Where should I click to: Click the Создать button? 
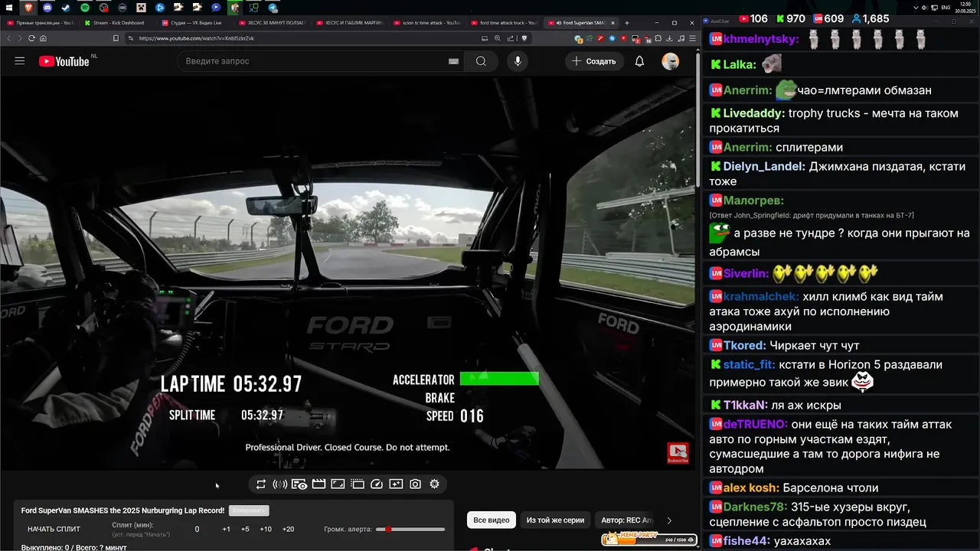pos(593,61)
